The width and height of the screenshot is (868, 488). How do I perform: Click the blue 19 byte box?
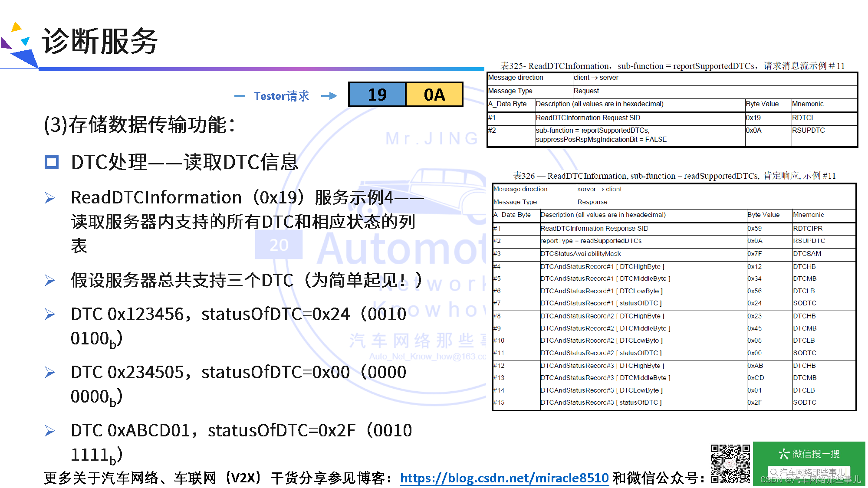pos(377,95)
